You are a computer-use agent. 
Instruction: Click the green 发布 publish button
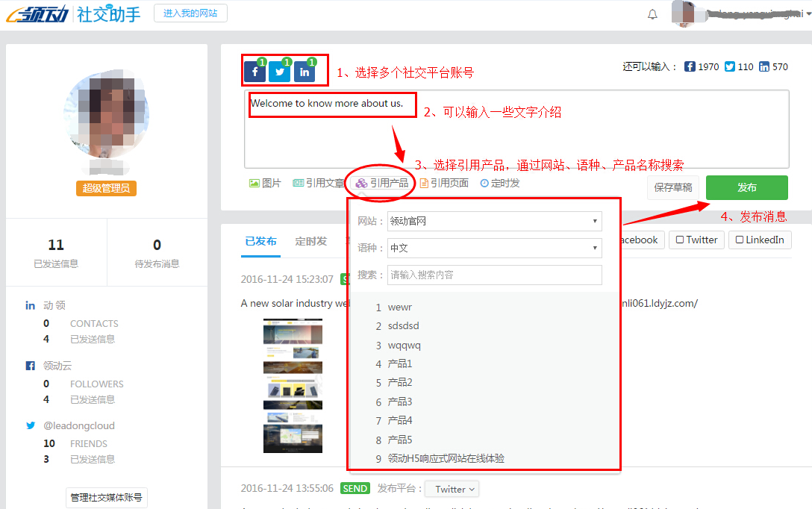click(746, 187)
